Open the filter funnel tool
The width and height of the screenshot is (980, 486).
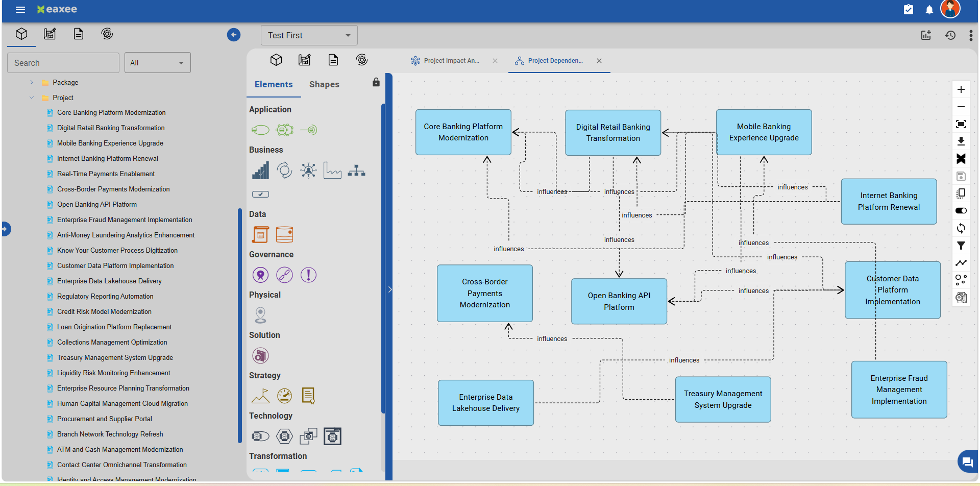coord(961,246)
